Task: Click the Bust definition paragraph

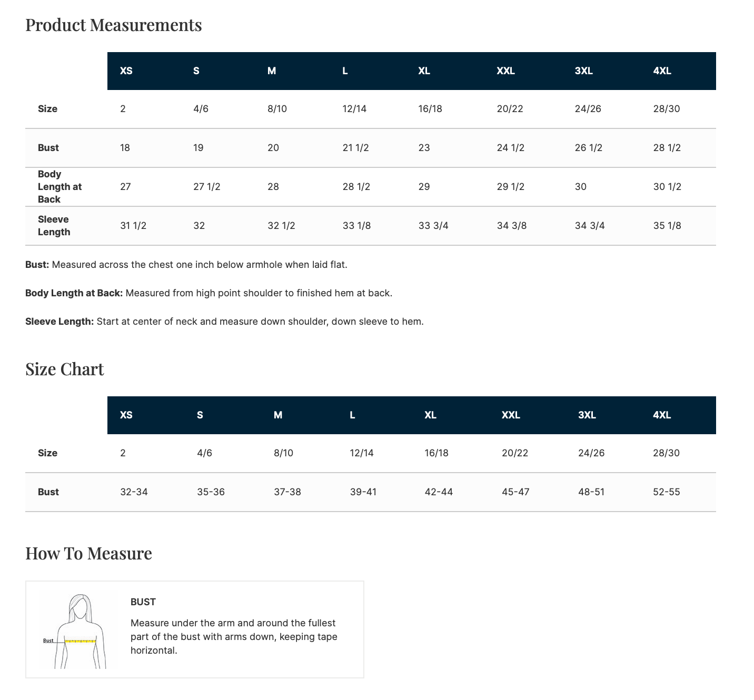Action: [186, 265]
